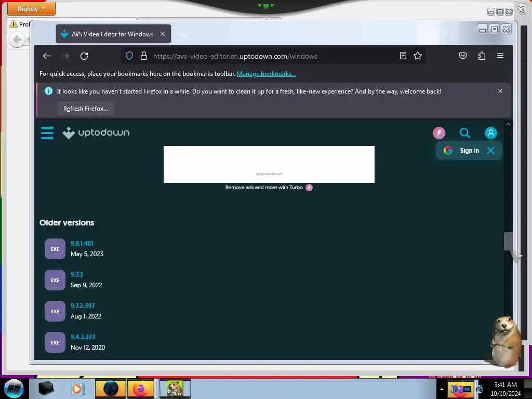Click the hamster desktop mascot
Screen dimensions: 532x399
click(506, 342)
